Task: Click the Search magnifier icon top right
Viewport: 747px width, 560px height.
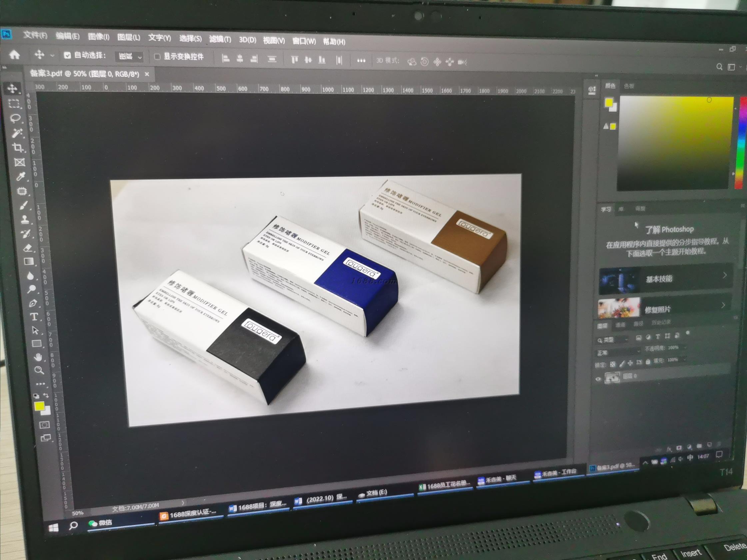Action: (x=719, y=67)
